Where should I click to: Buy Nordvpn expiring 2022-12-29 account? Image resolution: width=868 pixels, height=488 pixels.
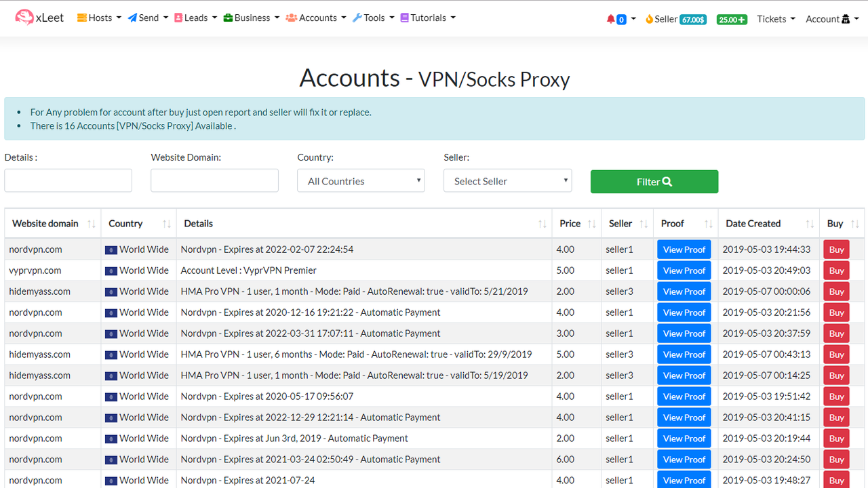point(837,418)
